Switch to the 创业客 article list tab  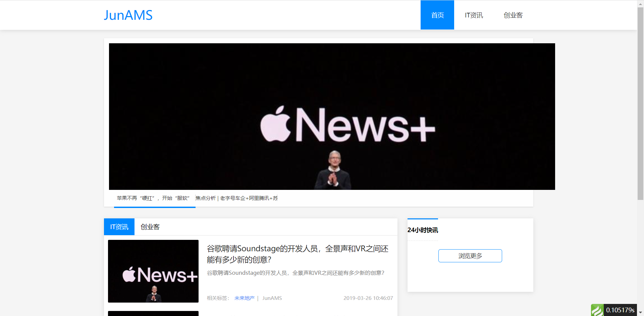[x=150, y=227]
